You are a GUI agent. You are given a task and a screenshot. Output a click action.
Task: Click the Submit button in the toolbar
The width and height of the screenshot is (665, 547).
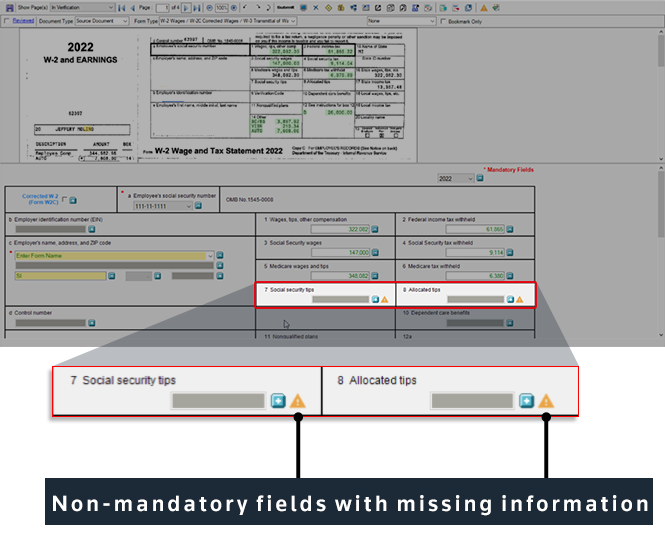(285, 8)
